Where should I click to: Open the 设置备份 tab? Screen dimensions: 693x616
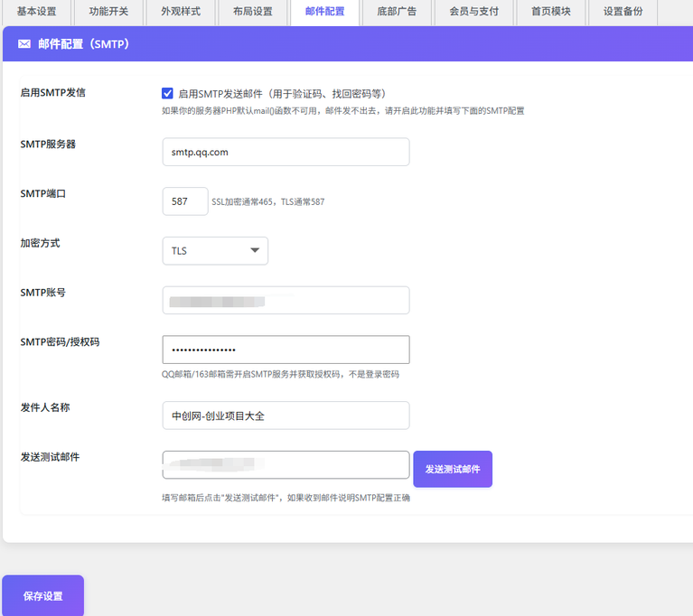623,12
